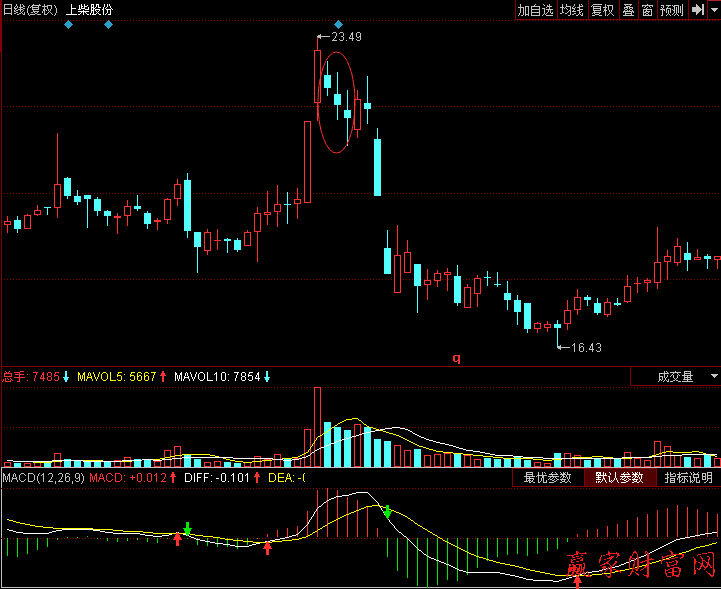Click the leftmost blue diamond info marker
Image resolution: width=721 pixels, height=589 pixels.
68,24
